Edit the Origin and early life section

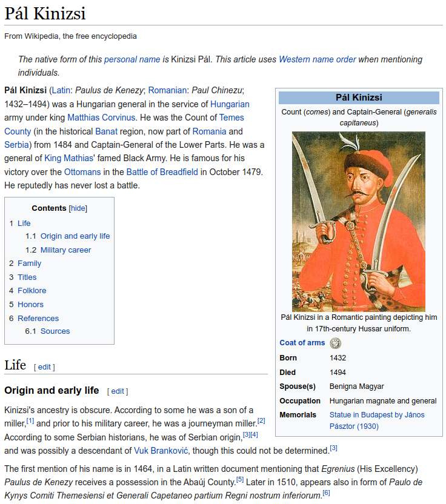[118, 391]
